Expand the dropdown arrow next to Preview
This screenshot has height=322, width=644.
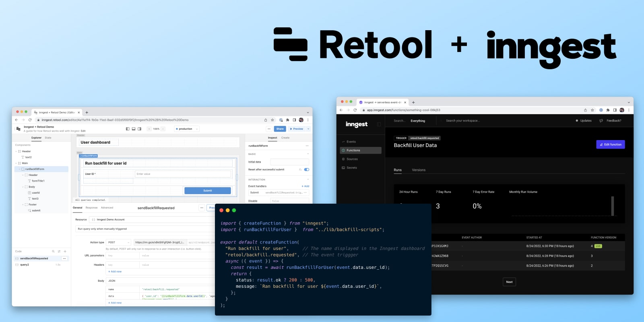pyautogui.click(x=308, y=129)
